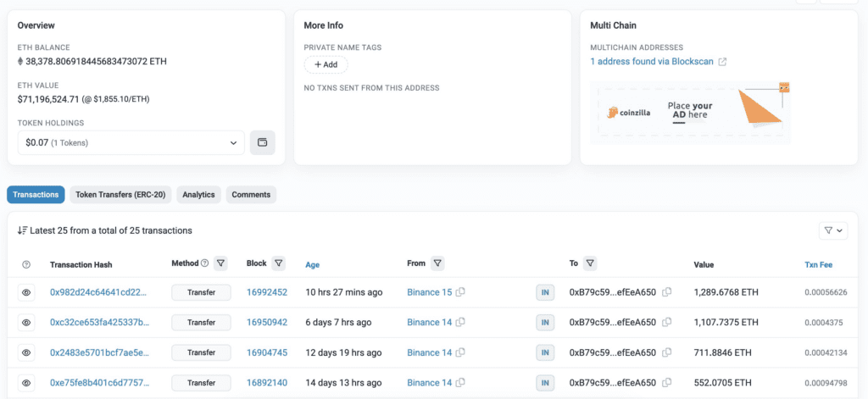Select the 711.8846 ETH value
The height and width of the screenshot is (399, 868).
tap(722, 352)
